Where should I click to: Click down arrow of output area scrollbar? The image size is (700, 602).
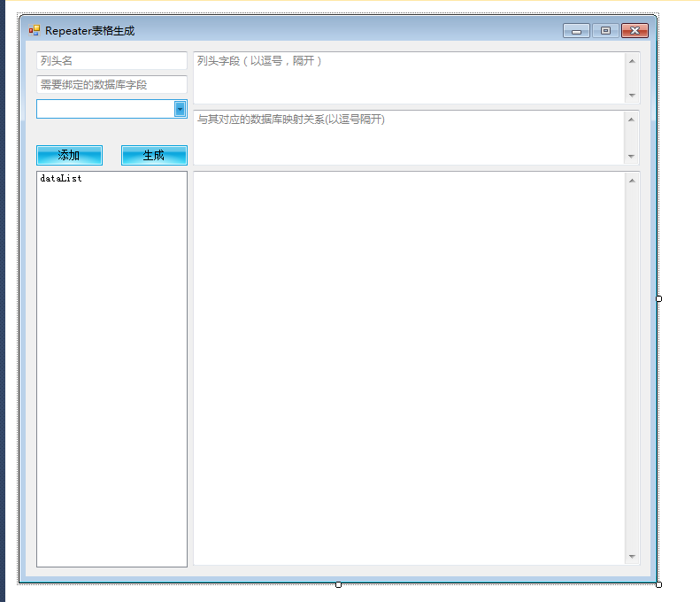point(632,557)
